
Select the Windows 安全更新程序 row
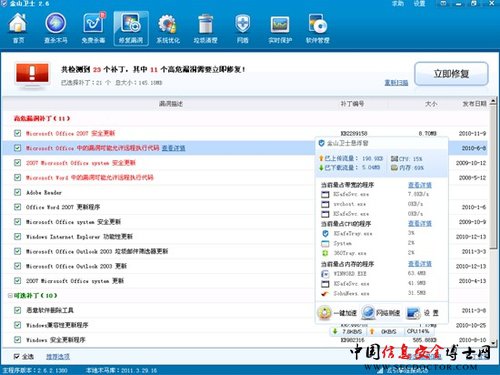click(245, 340)
